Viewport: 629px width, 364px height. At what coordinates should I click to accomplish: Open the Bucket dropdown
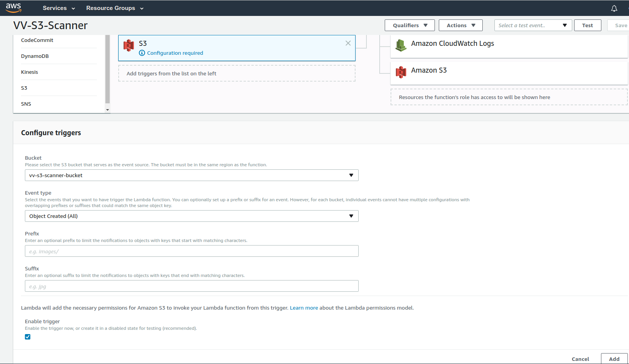click(x=191, y=175)
